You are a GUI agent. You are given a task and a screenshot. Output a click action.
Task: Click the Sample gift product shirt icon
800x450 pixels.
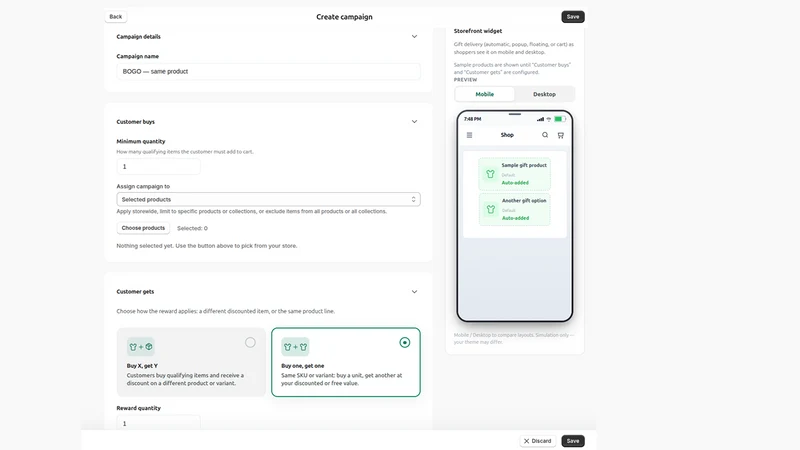490,174
